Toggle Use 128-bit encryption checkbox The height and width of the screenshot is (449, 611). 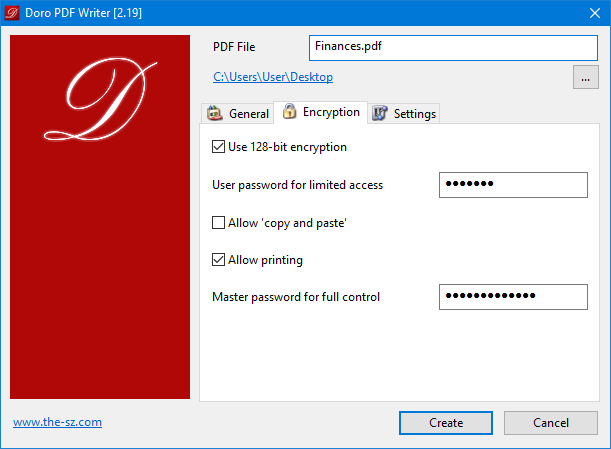click(218, 147)
